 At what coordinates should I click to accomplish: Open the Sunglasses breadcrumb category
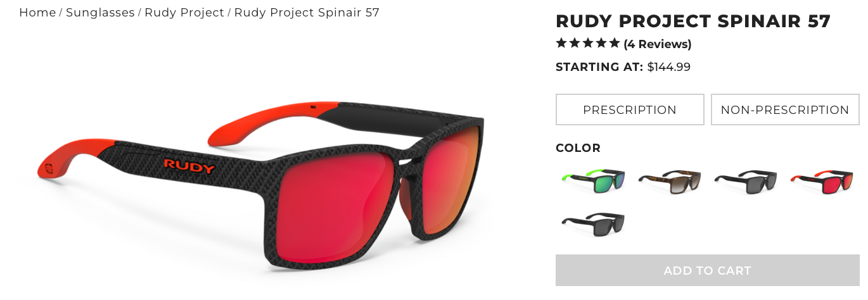(x=100, y=13)
